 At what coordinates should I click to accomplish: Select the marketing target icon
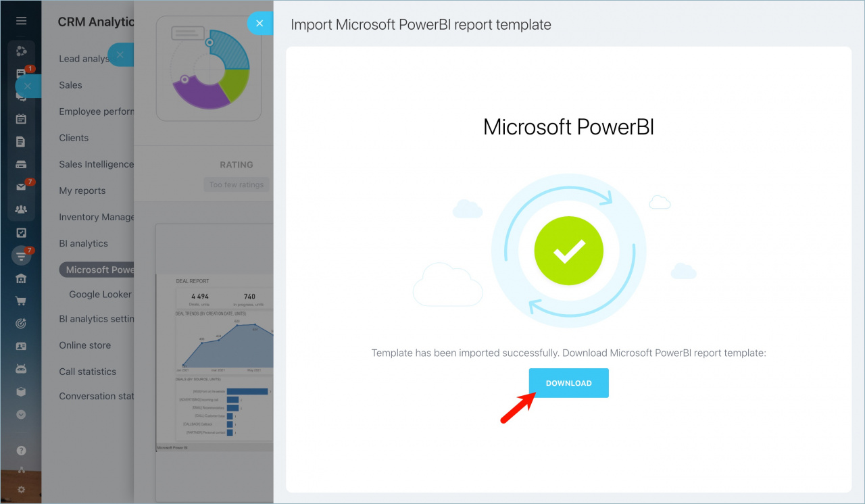pos(21,323)
